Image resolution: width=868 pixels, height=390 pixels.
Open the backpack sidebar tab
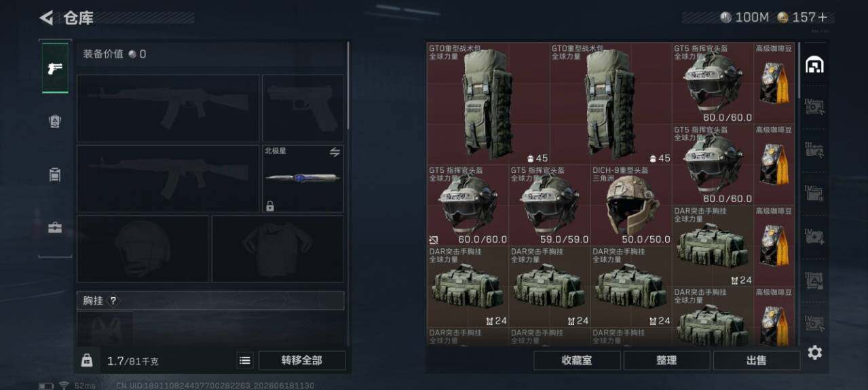point(55,175)
